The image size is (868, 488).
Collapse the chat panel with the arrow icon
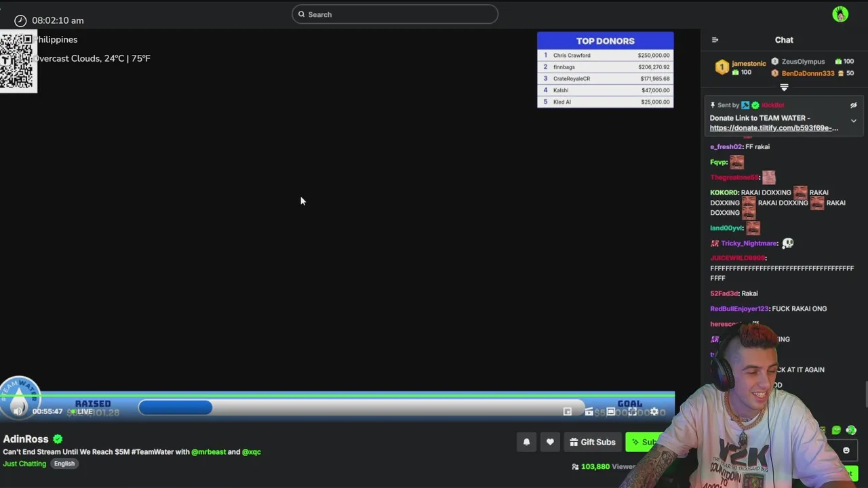click(x=715, y=40)
